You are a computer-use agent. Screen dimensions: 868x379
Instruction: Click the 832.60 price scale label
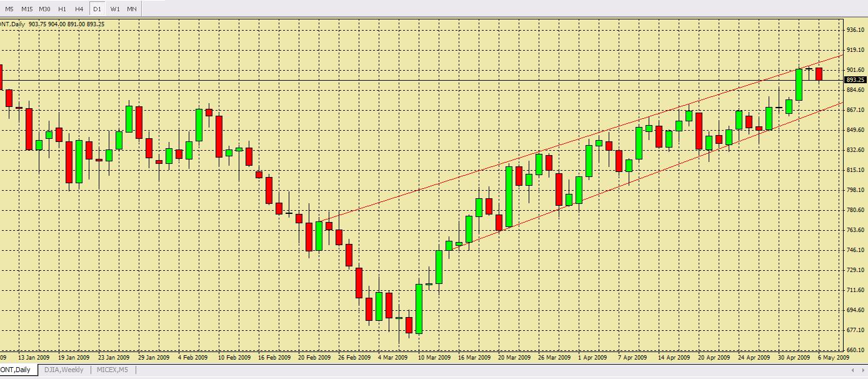855,149
